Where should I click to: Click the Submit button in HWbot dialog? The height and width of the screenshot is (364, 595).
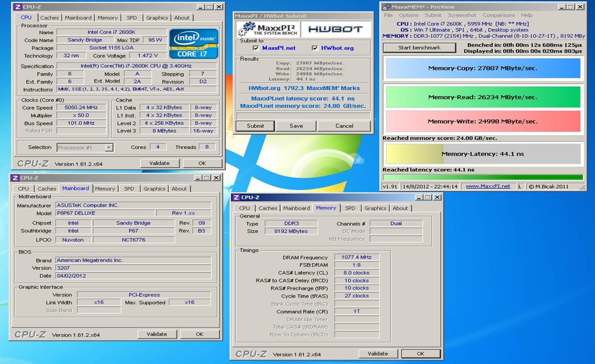[x=255, y=126]
